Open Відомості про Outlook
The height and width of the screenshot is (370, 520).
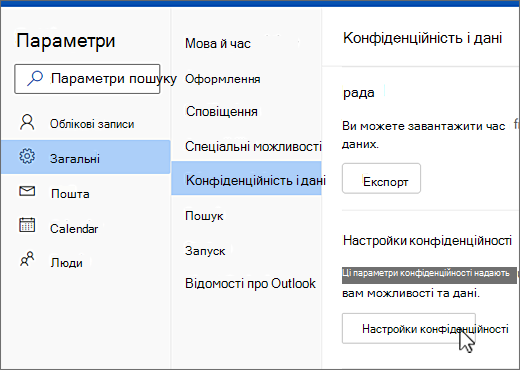pos(250,283)
